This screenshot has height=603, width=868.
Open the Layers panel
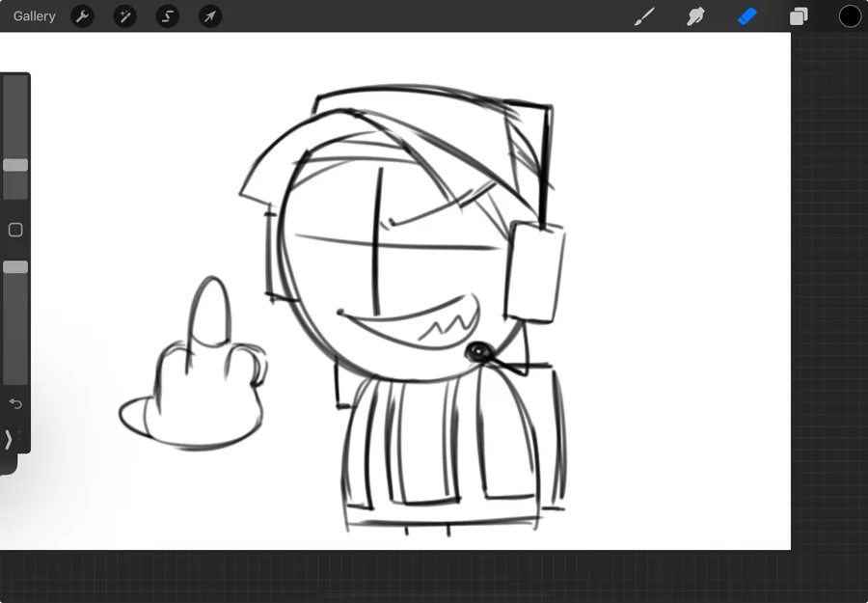799,16
